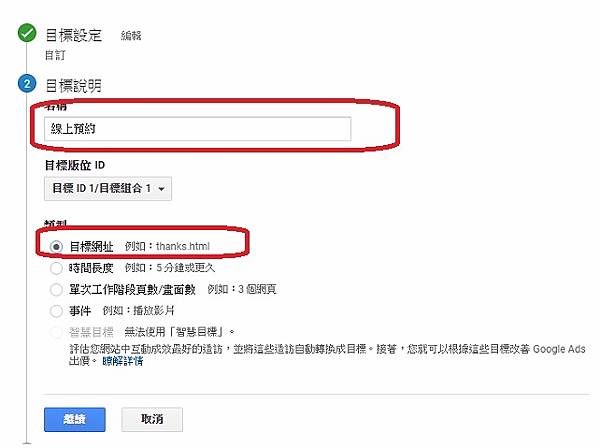
Task: Click the green checkmark step icon
Action: pyautogui.click(x=27, y=33)
